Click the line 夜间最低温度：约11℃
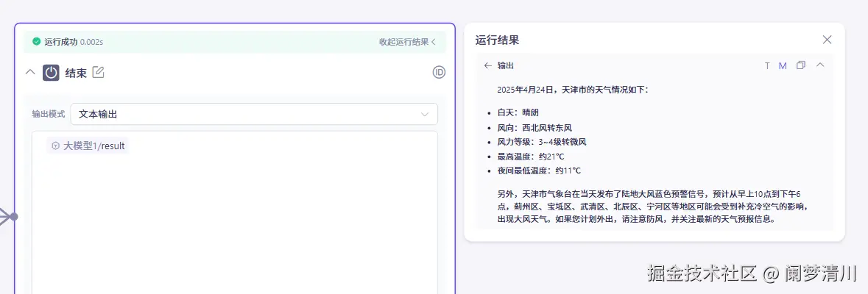Viewport: 868px width, 294px height. click(539, 171)
